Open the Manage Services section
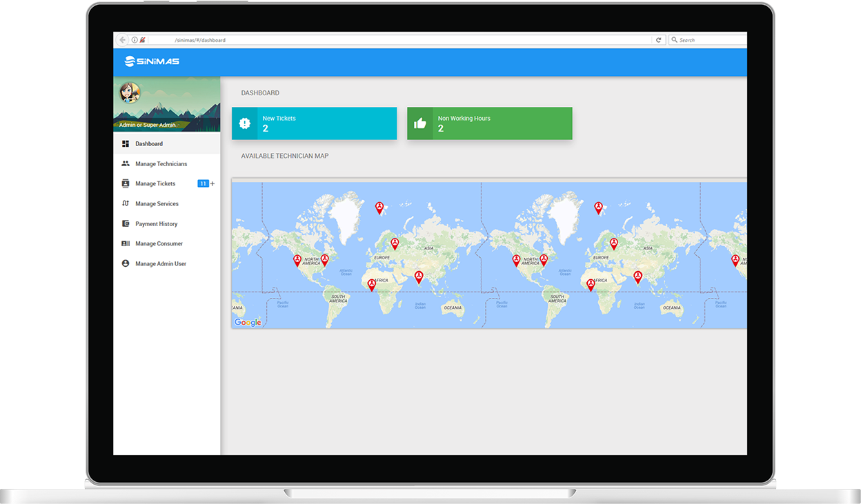Viewport: 861px width, 504px height. [x=156, y=203]
